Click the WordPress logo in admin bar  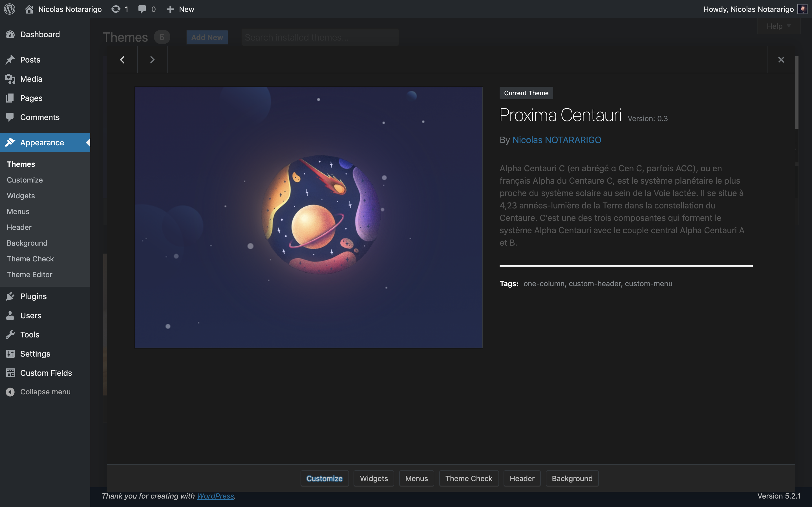click(10, 9)
